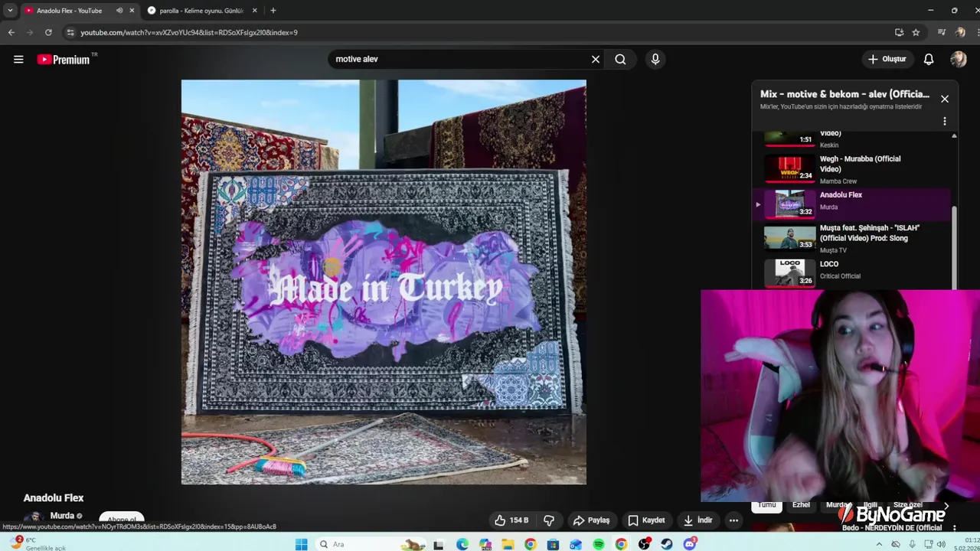The height and width of the screenshot is (551, 980).
Task: Show hidden system tray icons chevron
Action: click(879, 544)
